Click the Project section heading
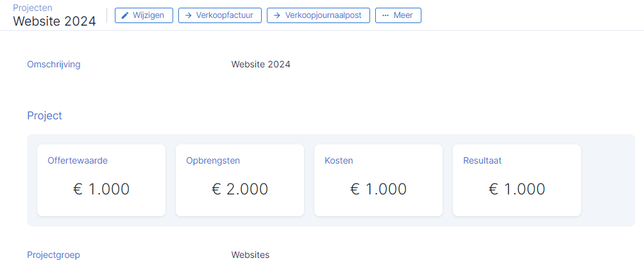This screenshot has height=274, width=644. [44, 116]
